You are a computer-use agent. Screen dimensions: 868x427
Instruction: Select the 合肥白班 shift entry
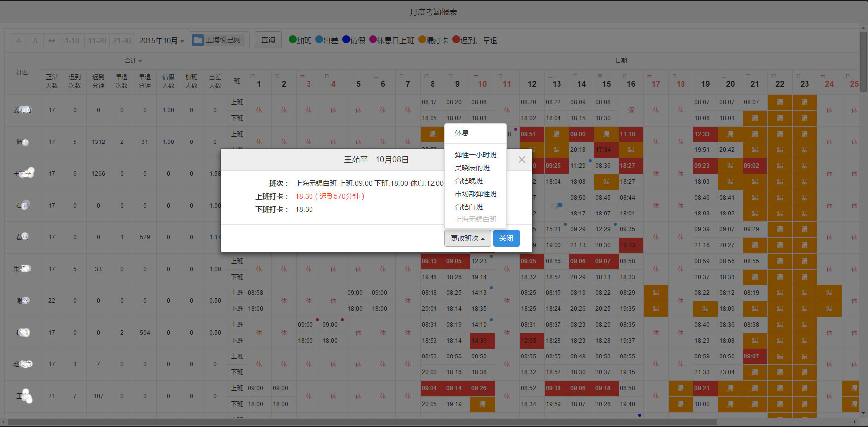(469, 207)
